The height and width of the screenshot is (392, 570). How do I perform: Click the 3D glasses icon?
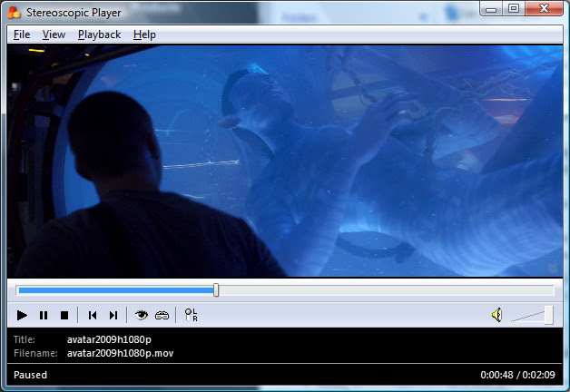click(162, 315)
